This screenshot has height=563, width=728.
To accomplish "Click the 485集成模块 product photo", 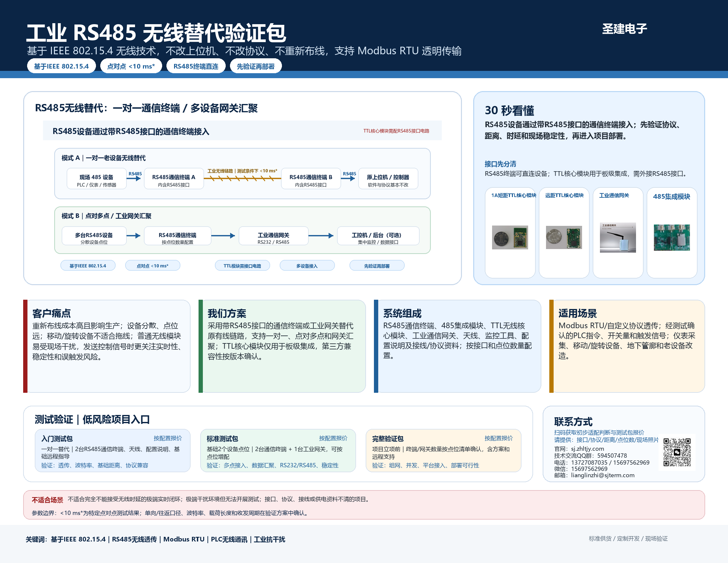I will coord(672,237).
